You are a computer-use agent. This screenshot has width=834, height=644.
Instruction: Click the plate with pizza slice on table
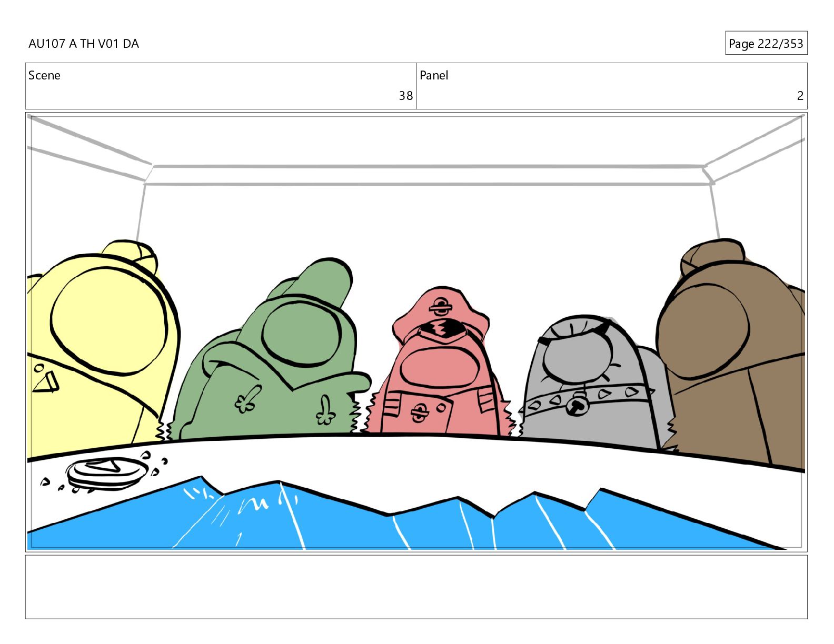(x=106, y=472)
